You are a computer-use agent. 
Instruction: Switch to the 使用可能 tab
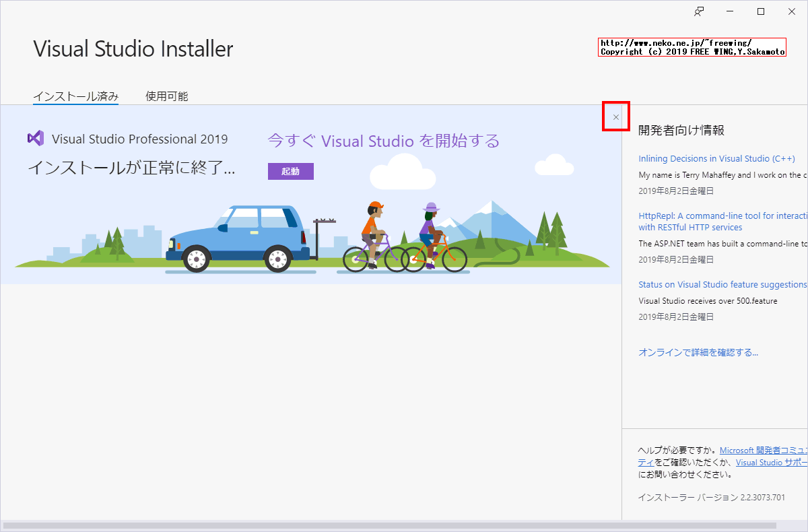point(166,96)
